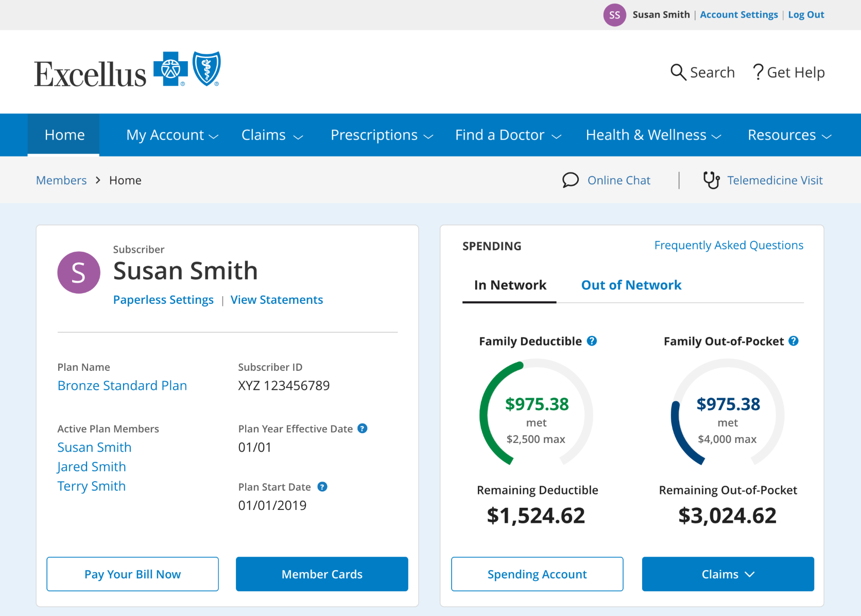The width and height of the screenshot is (861, 616).
Task: Go to the Home navigation tab
Action: coord(64,135)
